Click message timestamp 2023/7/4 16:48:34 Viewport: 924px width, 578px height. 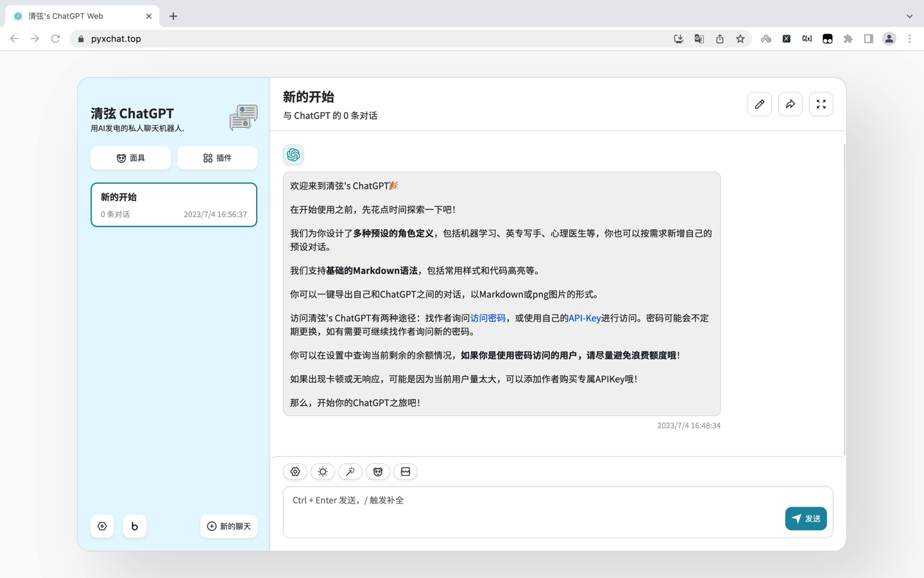[x=689, y=425]
